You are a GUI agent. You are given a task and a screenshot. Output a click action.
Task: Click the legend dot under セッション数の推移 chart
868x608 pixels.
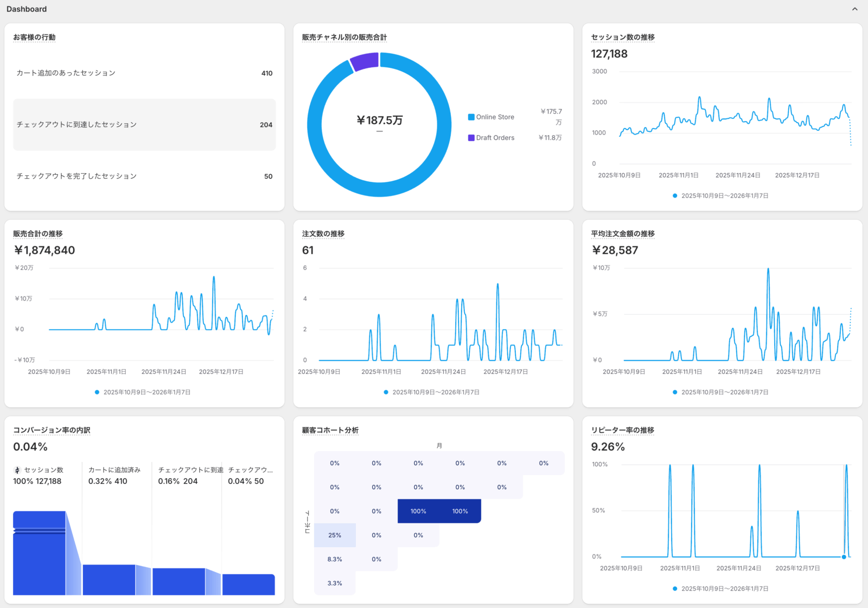click(675, 196)
